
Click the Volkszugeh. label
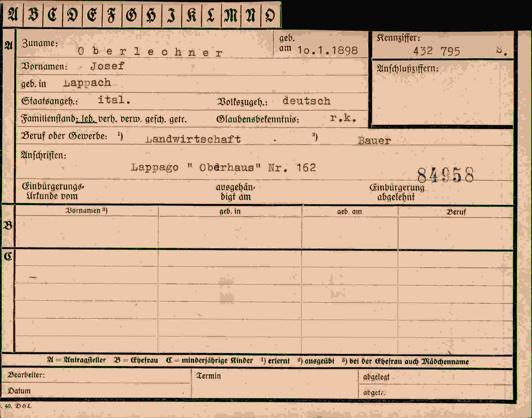(243, 102)
